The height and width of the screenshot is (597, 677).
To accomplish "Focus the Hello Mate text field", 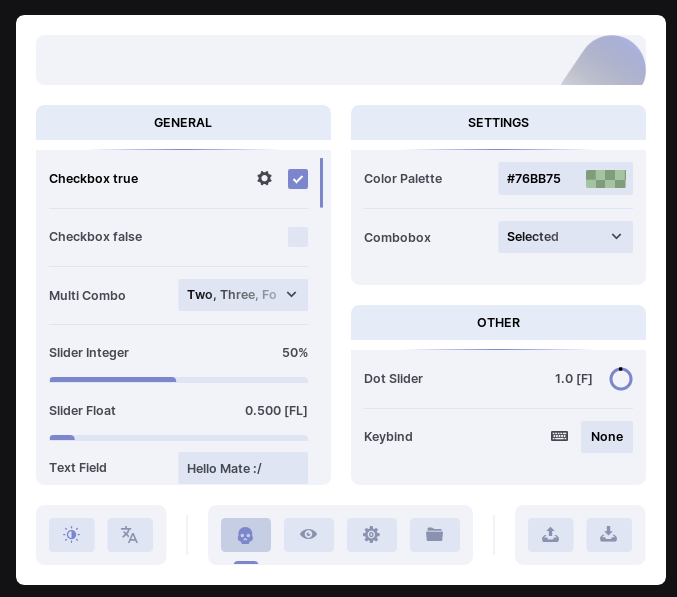I will (243, 468).
